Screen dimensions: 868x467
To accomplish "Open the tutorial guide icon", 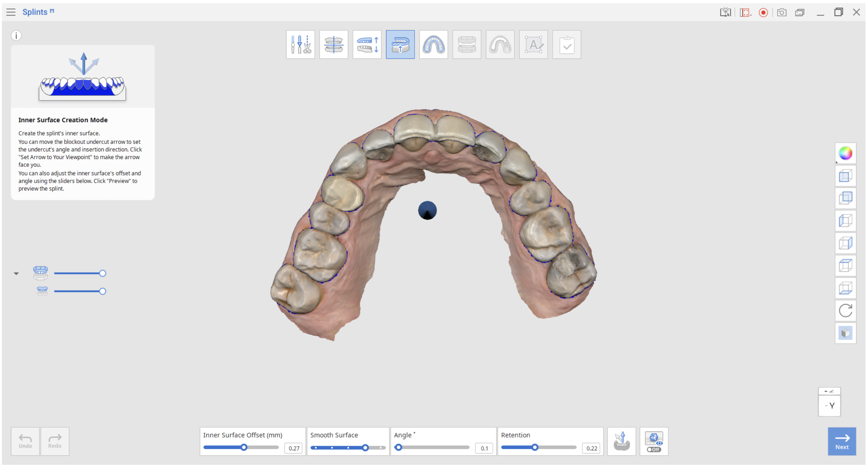I will point(726,13).
